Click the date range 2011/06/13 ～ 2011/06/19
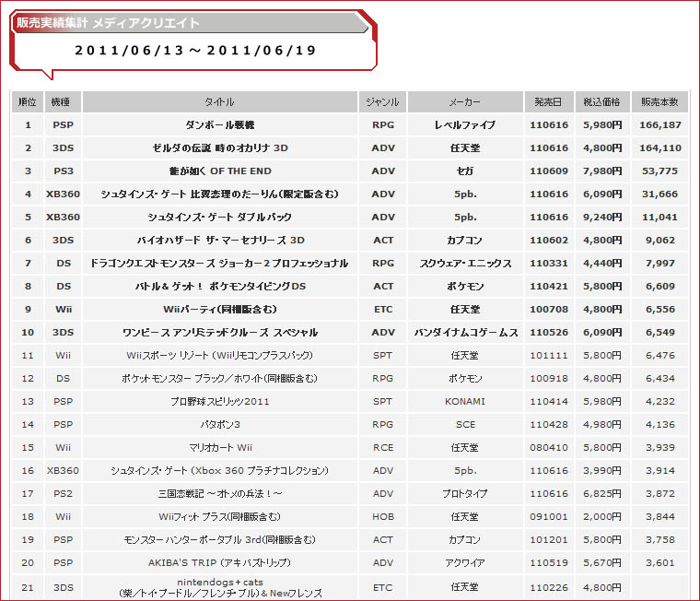Image resolution: width=700 pixels, height=601 pixels. (x=195, y=50)
